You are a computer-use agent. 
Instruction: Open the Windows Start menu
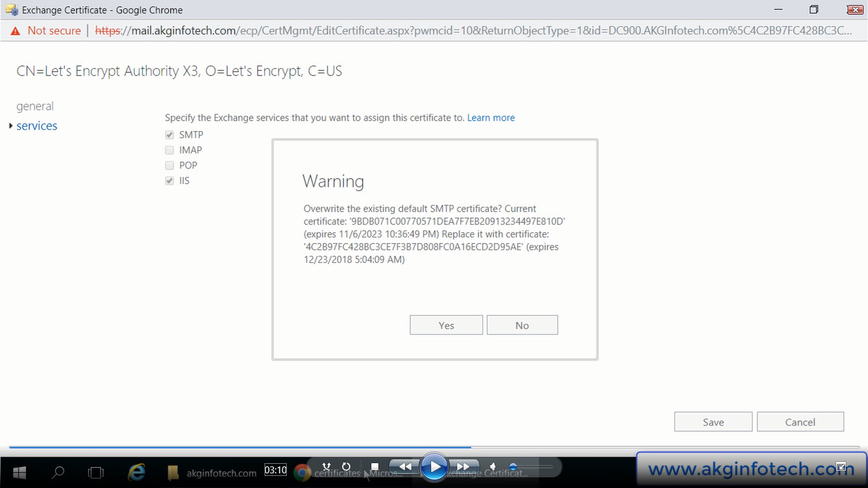pyautogui.click(x=19, y=473)
